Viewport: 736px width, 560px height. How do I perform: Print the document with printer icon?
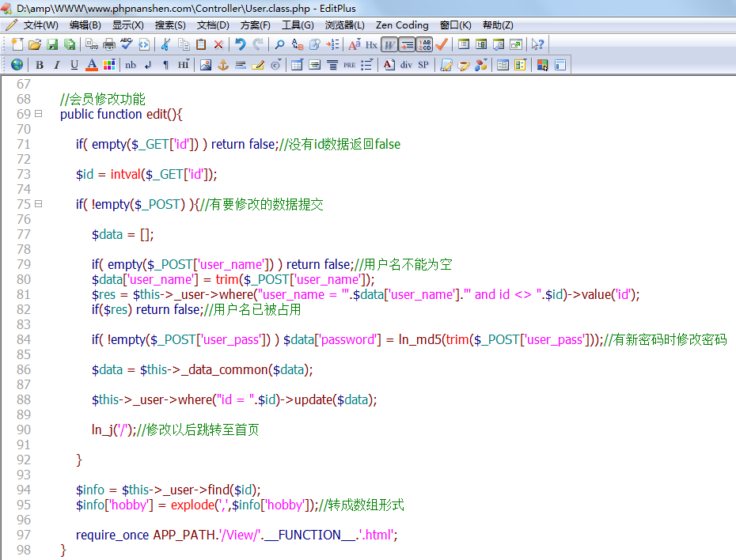click(109, 44)
